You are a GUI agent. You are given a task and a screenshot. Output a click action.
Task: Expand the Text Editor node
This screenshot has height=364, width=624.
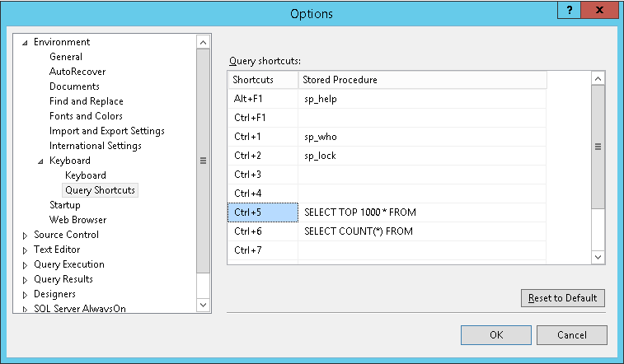tap(25, 250)
